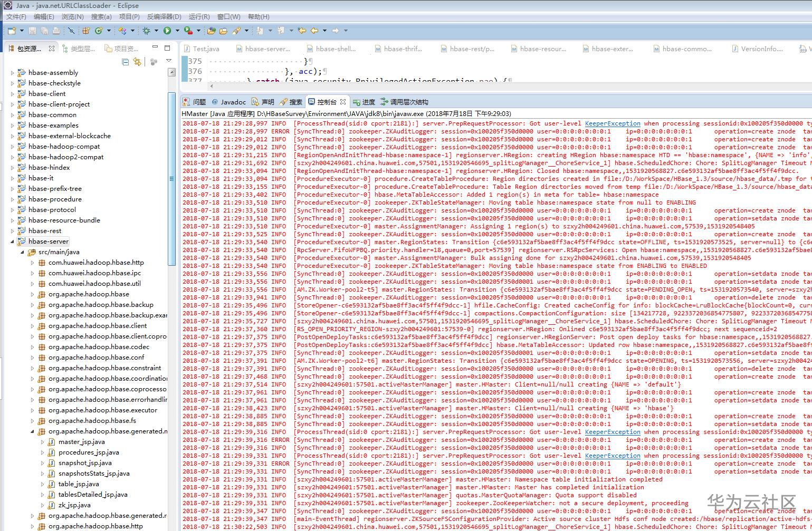Image resolution: width=812 pixels, height=531 pixels.
Task: Expand the master_jsp.java node
Action: click(x=43, y=442)
